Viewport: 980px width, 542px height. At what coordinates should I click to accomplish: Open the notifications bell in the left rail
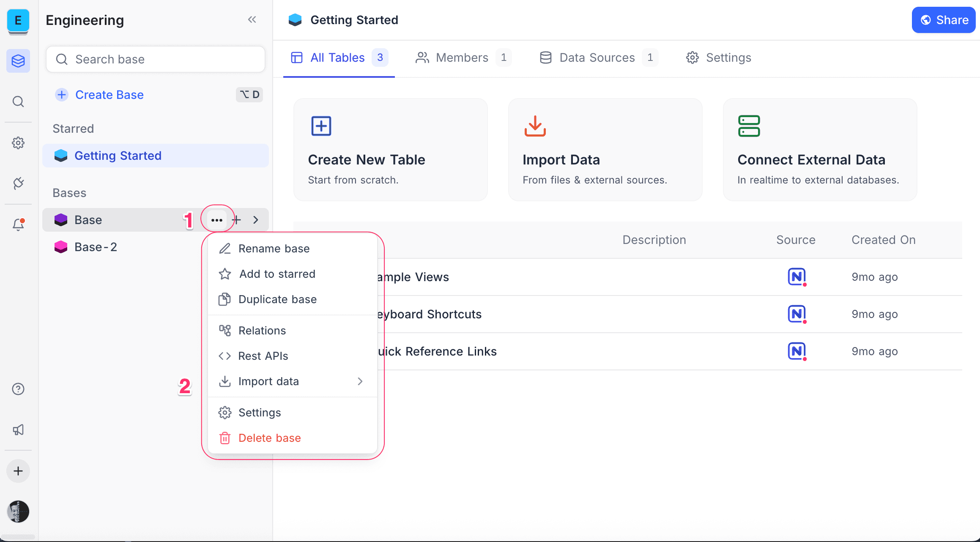click(18, 224)
